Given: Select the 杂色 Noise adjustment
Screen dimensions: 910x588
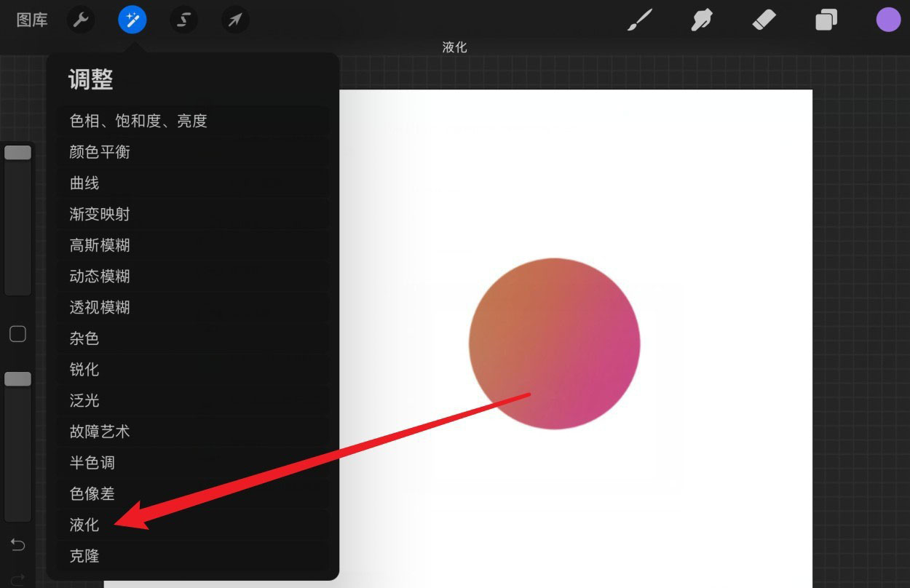Looking at the screenshot, I should click(84, 338).
